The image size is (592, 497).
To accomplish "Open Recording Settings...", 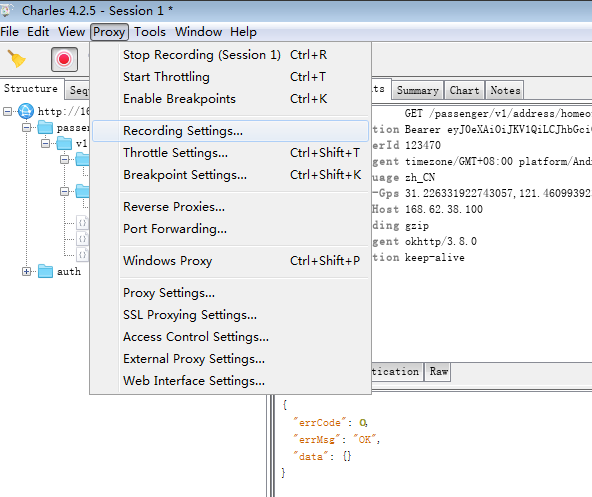I will coord(230,131).
